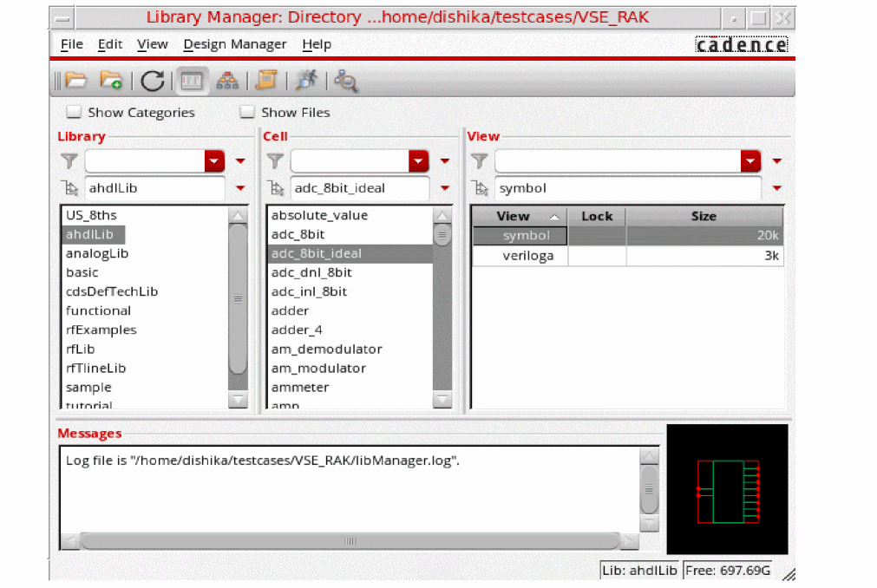
Task: Click the scroll-shaped log icon
Action: (266, 81)
